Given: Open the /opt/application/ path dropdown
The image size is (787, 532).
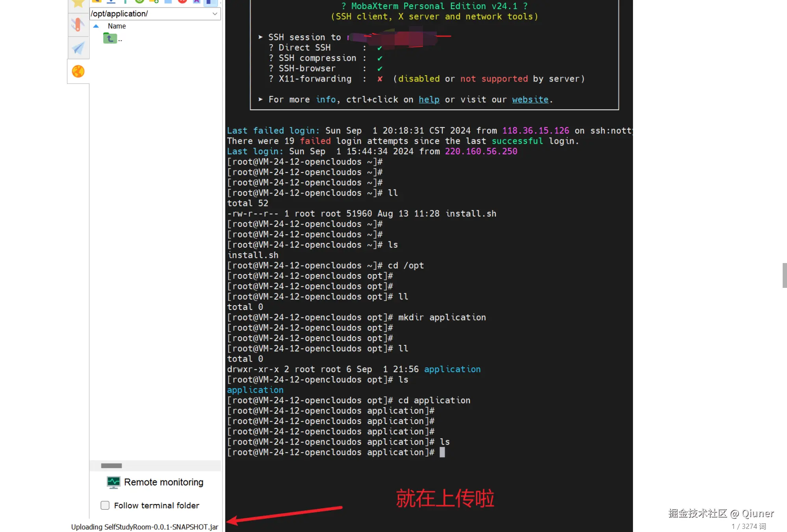Looking at the screenshot, I should 215,13.
